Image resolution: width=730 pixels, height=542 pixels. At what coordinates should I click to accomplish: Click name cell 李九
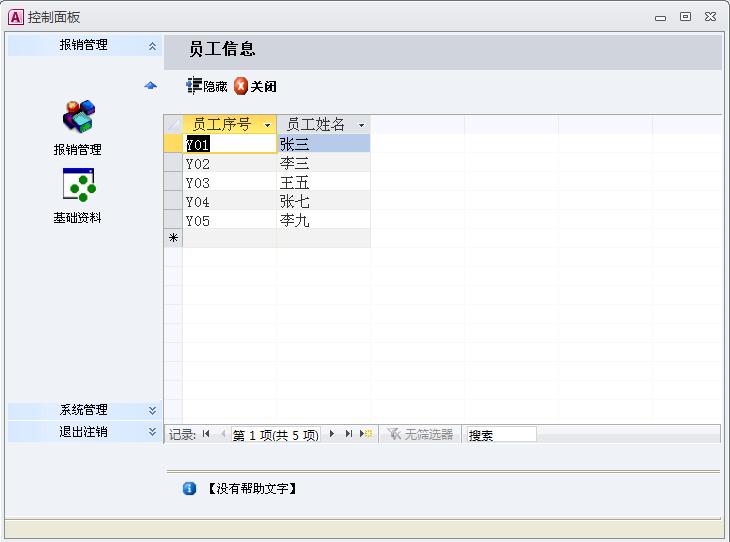324,220
